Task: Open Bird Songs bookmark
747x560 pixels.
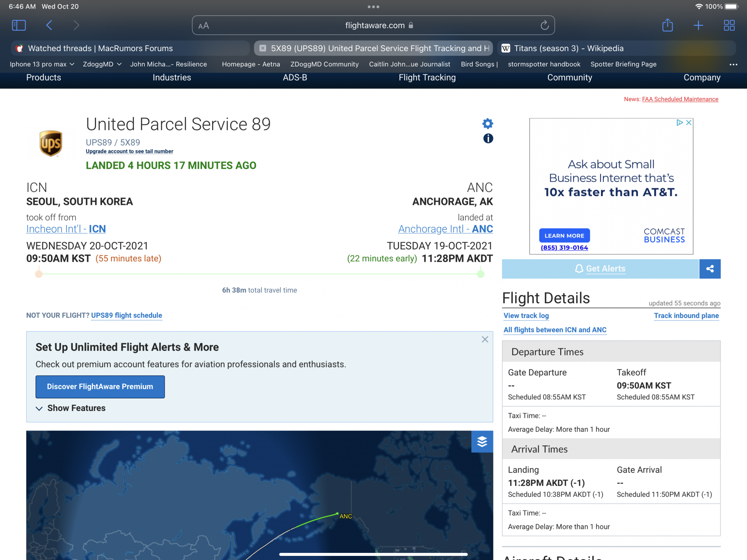Action: 479,64
